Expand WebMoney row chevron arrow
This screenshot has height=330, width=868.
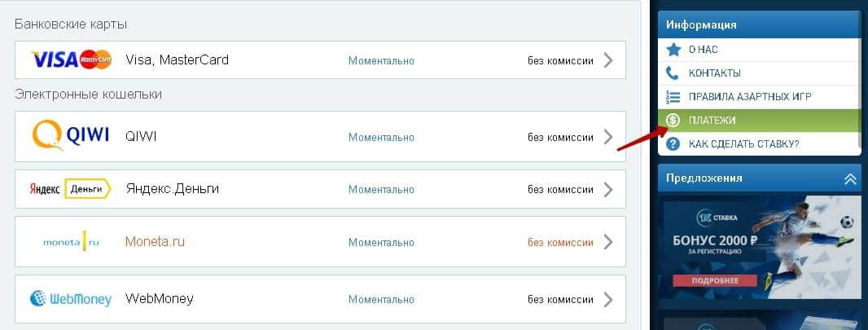tap(608, 299)
